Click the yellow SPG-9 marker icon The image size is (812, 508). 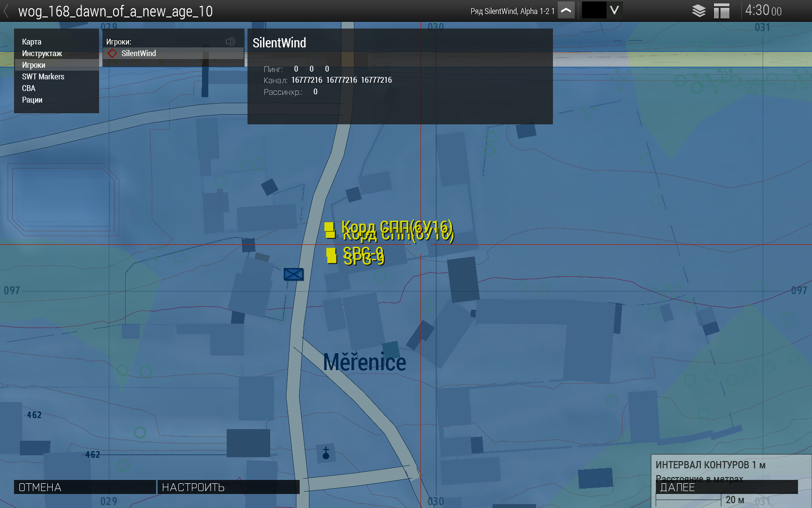[x=332, y=255]
